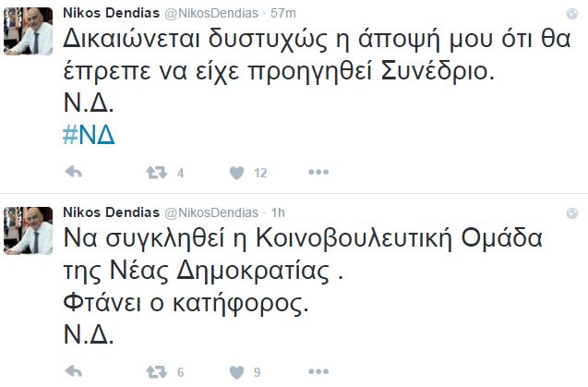Open profile avatar on the second tweet
The height and width of the screenshot is (387, 588).
pyautogui.click(x=27, y=228)
